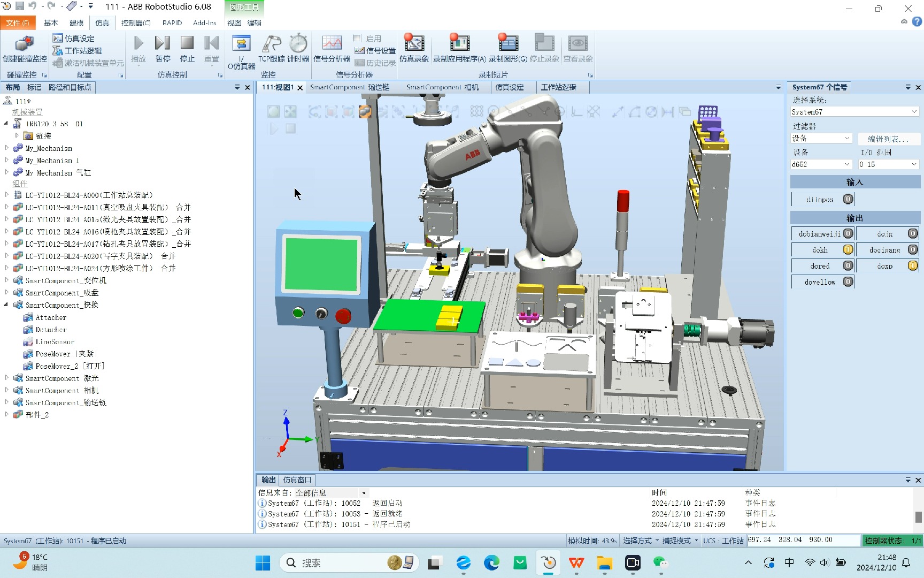Open the 过滤器 filter dropdown showing 设备
The height and width of the screenshot is (578, 924).
(x=821, y=138)
